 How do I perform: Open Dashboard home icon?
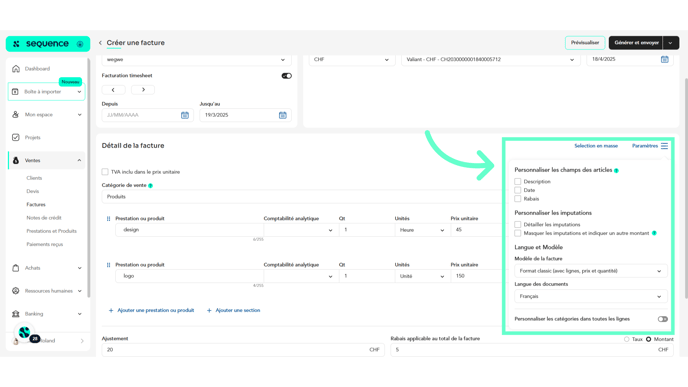16,69
